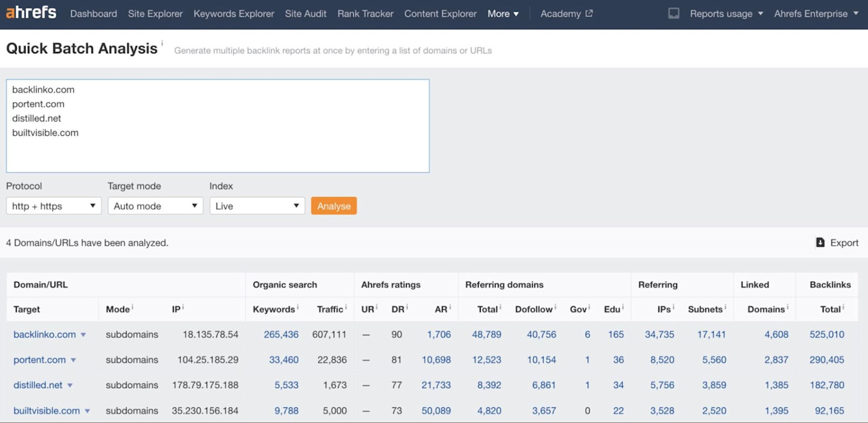868x423 pixels.
Task: Click the Academy external link icon
Action: pyautogui.click(x=589, y=13)
